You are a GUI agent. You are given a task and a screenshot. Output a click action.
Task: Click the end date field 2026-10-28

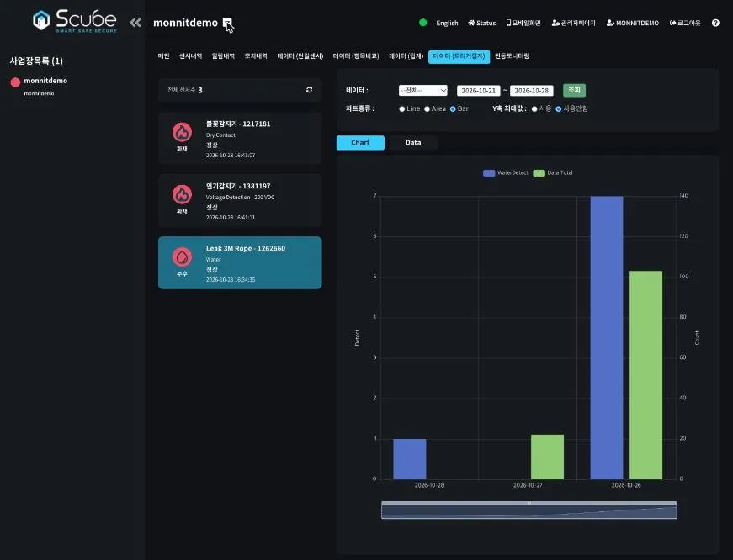point(532,91)
